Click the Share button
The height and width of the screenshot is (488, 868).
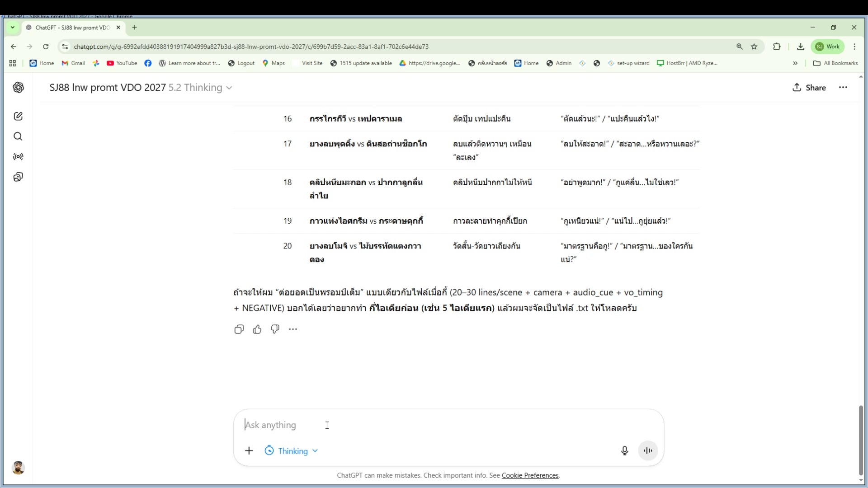(x=809, y=88)
